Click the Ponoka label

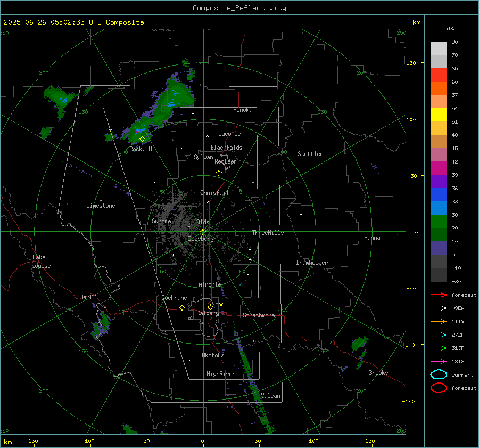click(243, 110)
